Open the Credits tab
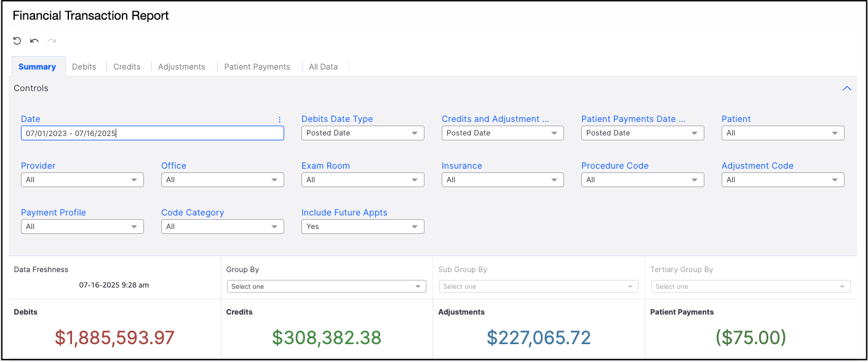The height and width of the screenshot is (362, 868). click(127, 66)
